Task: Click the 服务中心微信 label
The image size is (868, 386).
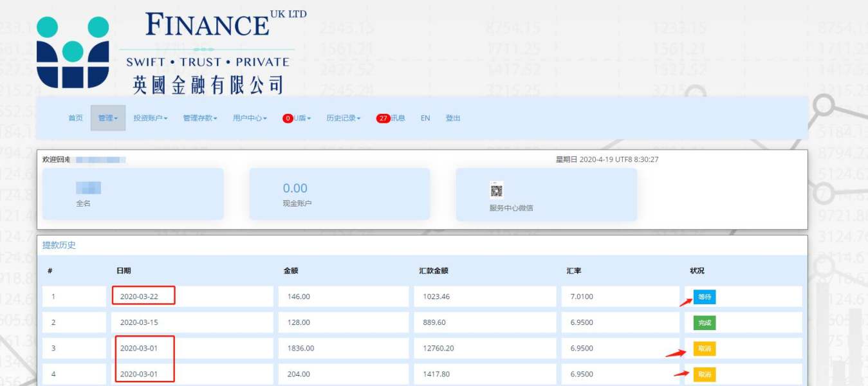Action: [x=511, y=208]
